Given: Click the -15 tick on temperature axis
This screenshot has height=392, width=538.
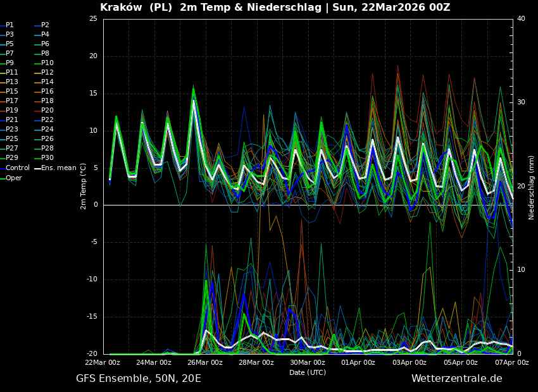Looking at the screenshot, I should point(92,317).
